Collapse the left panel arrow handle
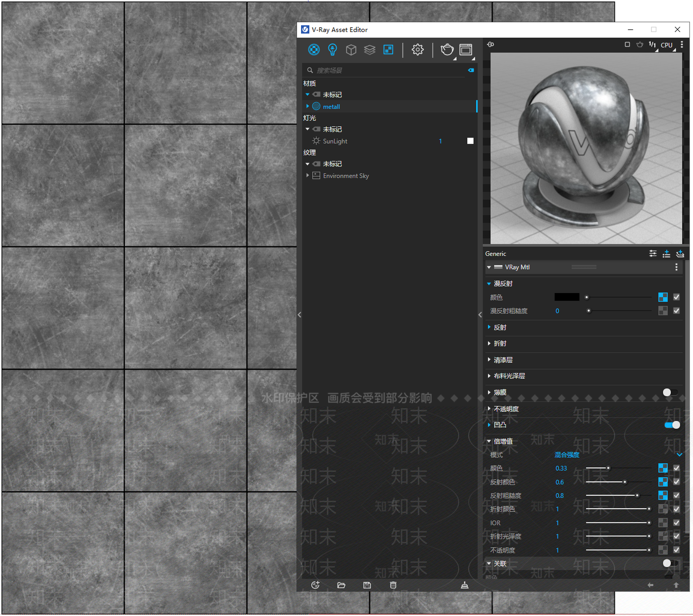The height and width of the screenshot is (616, 693). [299, 315]
